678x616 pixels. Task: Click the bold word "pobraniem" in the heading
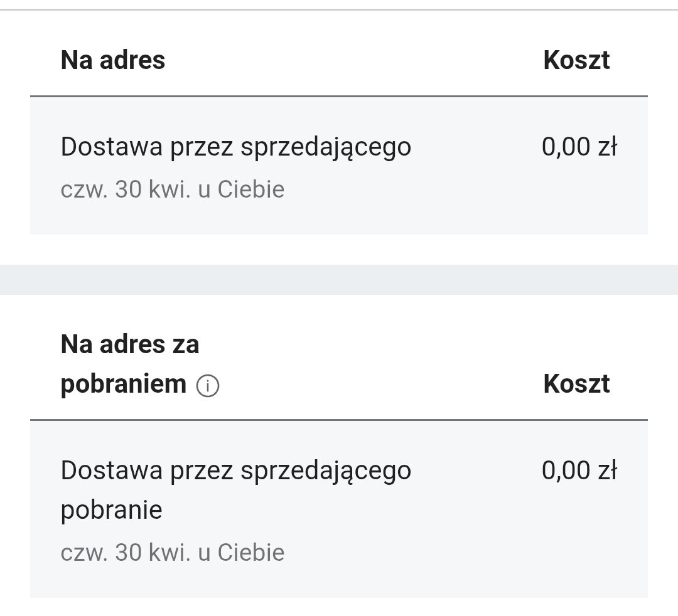pos(124,384)
